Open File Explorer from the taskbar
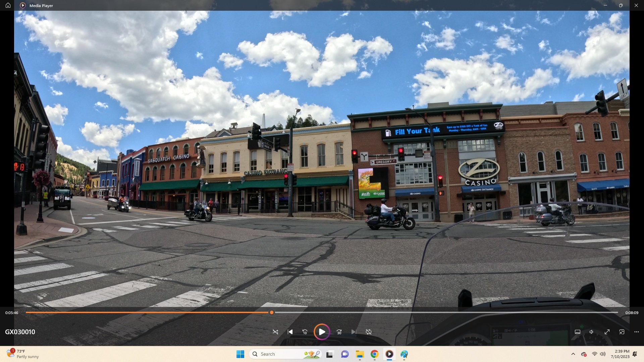This screenshot has height=362, width=644. tap(360, 354)
